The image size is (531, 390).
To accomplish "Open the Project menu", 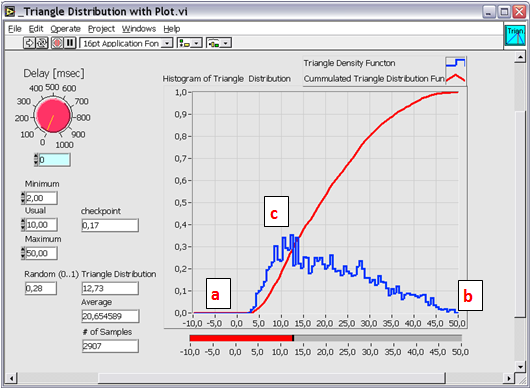I will pyautogui.click(x=101, y=29).
